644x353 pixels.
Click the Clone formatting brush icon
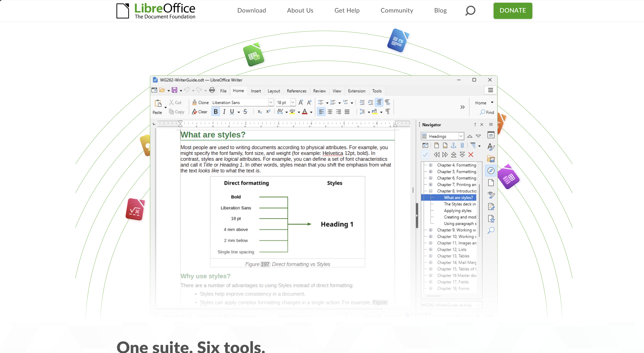[195, 103]
